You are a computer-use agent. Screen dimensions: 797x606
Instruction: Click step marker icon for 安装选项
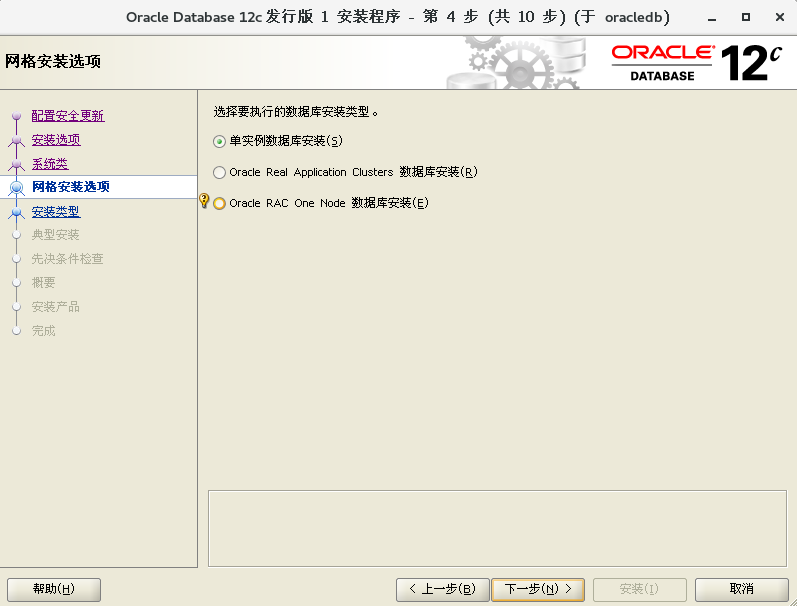point(16,140)
